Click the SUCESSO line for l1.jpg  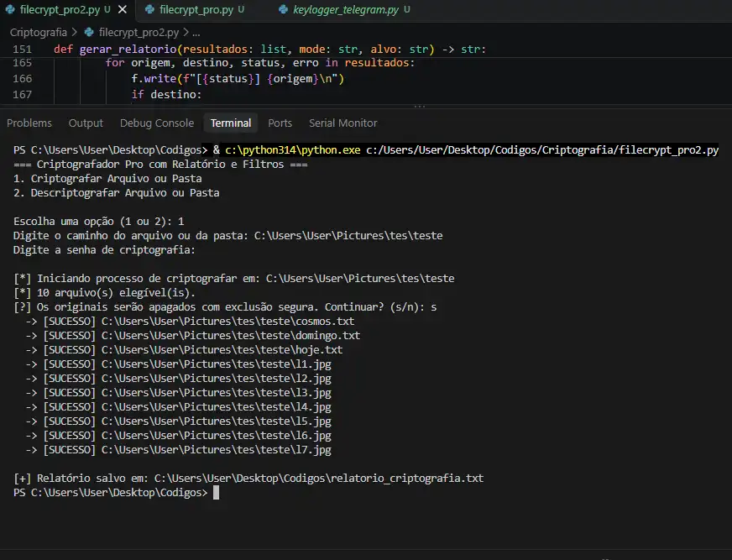pos(178,364)
